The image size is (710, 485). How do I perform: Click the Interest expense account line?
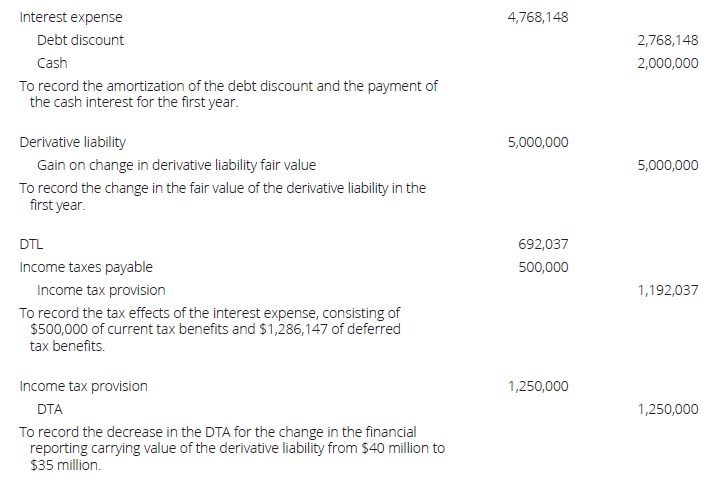click(71, 18)
